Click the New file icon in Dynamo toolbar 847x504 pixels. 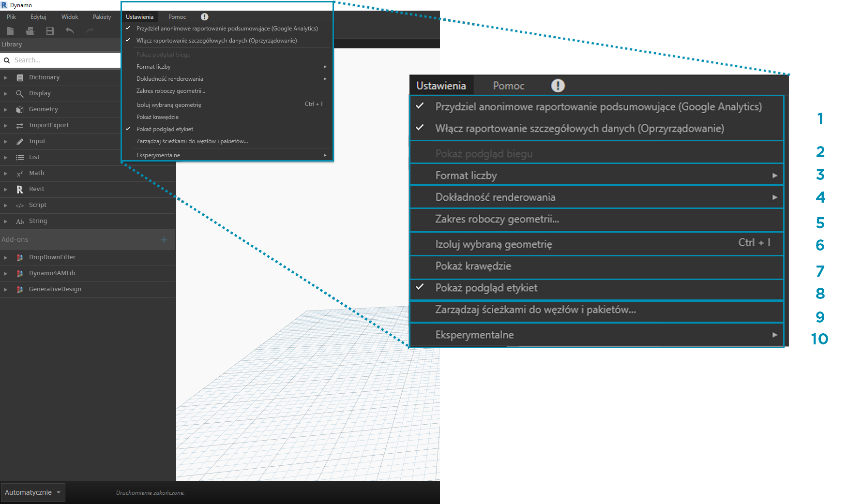coord(10,31)
